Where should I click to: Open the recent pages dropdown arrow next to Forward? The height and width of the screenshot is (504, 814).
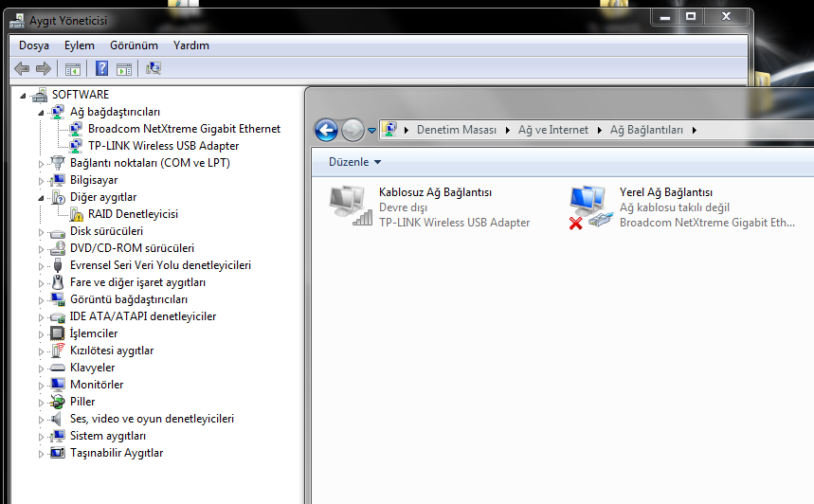click(x=371, y=131)
